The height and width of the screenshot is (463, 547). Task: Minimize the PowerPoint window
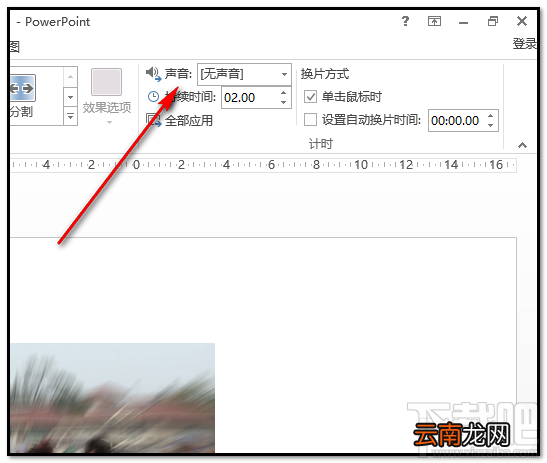[x=464, y=23]
